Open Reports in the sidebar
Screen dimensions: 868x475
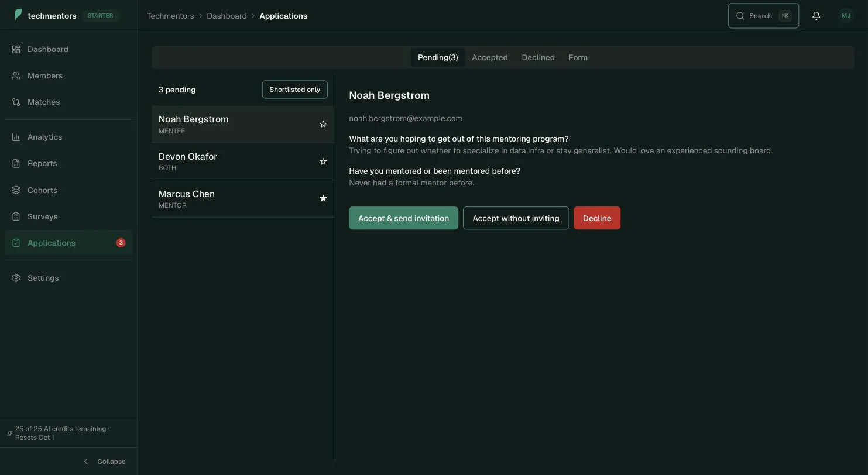[x=68, y=163]
